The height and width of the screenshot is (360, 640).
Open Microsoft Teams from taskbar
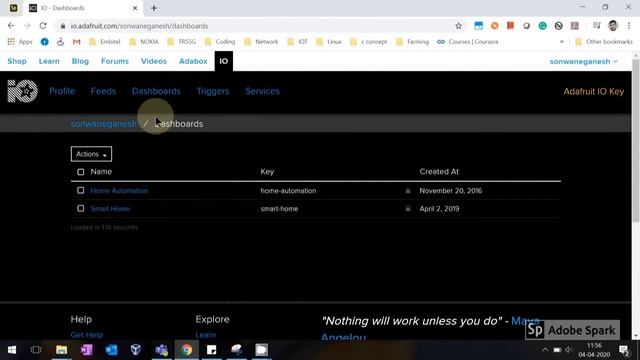click(x=162, y=350)
